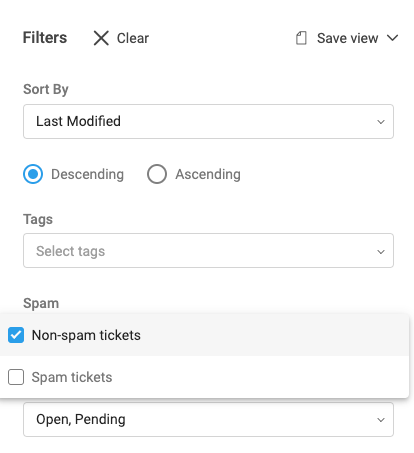The height and width of the screenshot is (453, 414).
Task: Click the Select tags chevron arrow
Action: (381, 252)
